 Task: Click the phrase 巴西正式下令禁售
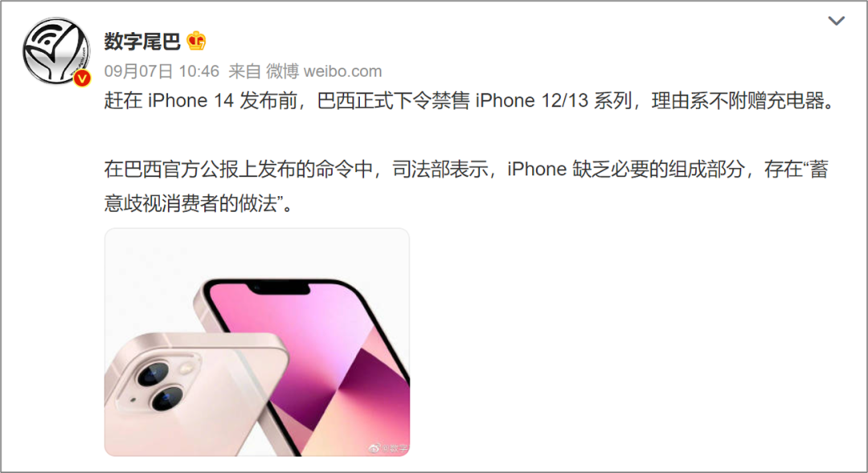[x=394, y=101]
